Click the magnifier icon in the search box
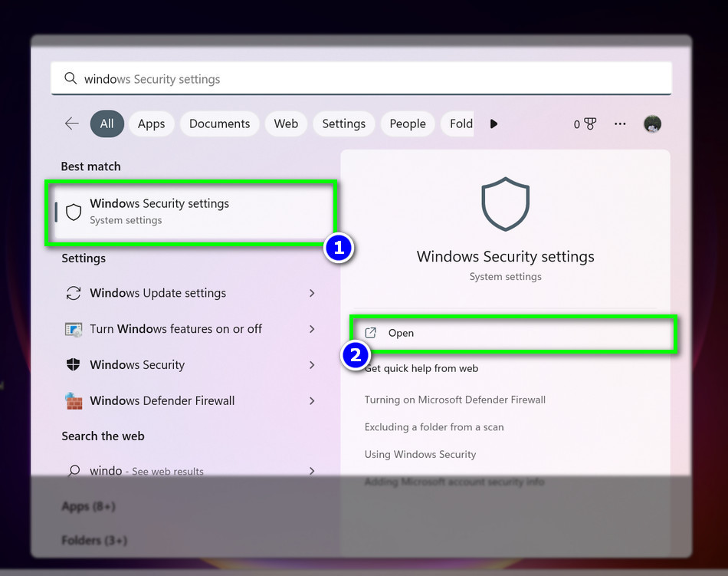728x576 pixels. [x=71, y=78]
